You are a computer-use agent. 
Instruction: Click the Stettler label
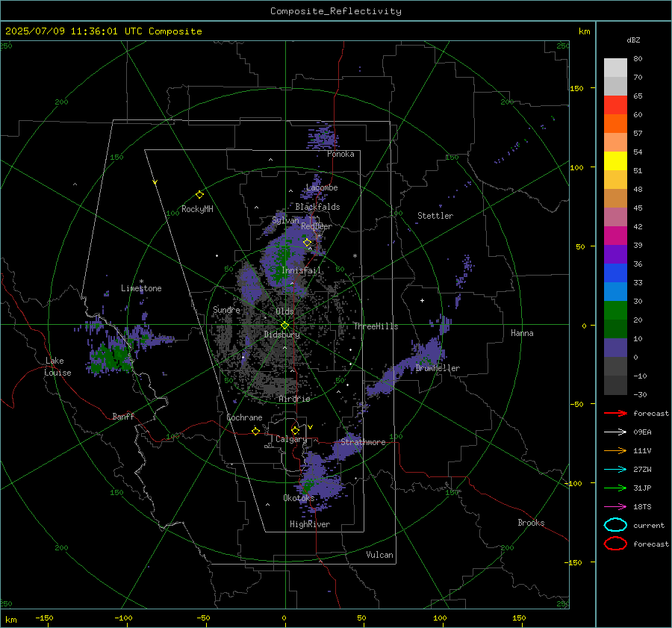(435, 216)
